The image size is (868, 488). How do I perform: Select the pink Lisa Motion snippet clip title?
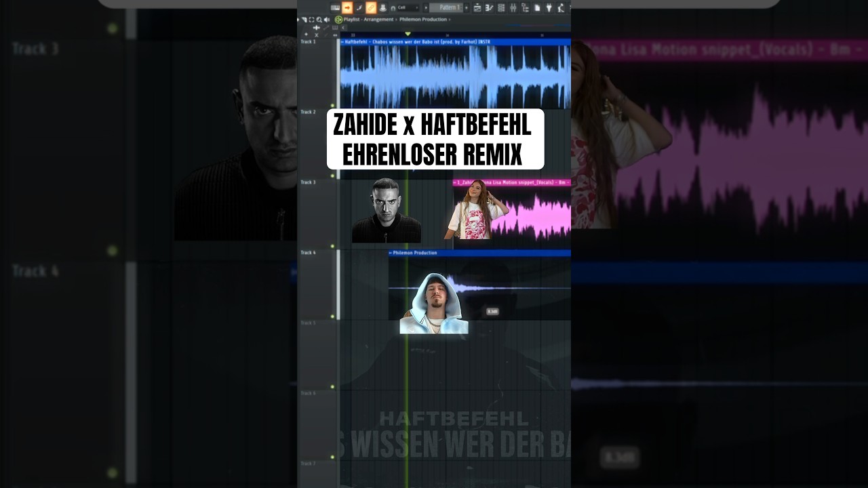click(x=512, y=183)
